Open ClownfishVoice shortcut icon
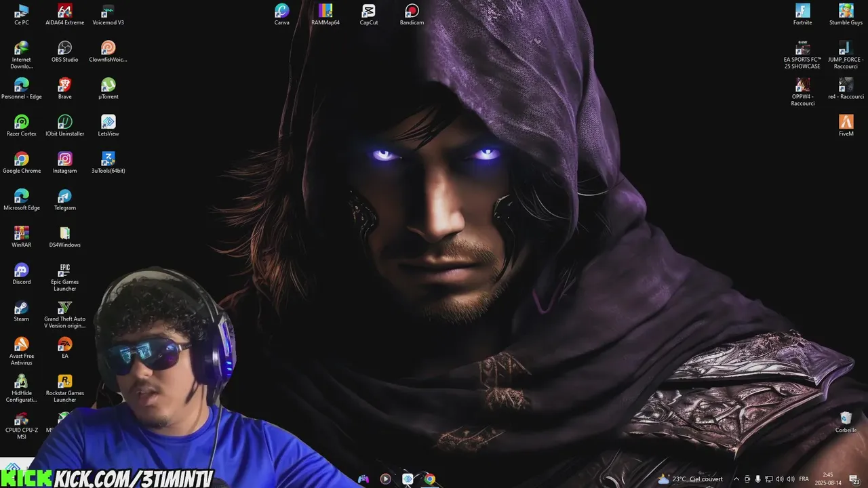This screenshot has height=488, width=868. [108, 52]
